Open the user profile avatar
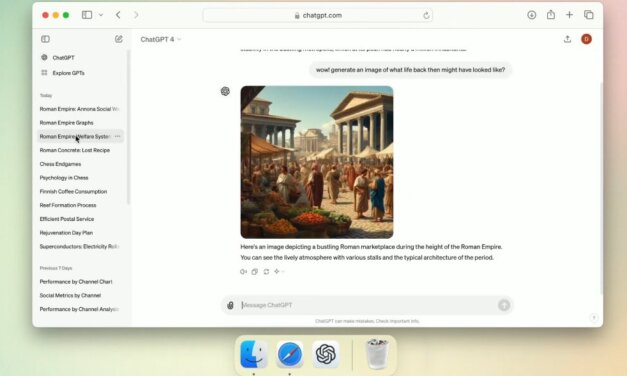Image resolution: width=627 pixels, height=376 pixels. (587, 39)
